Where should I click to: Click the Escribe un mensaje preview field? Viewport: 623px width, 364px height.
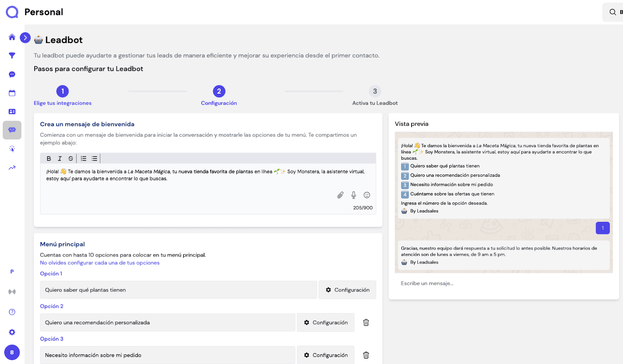pyautogui.click(x=503, y=283)
